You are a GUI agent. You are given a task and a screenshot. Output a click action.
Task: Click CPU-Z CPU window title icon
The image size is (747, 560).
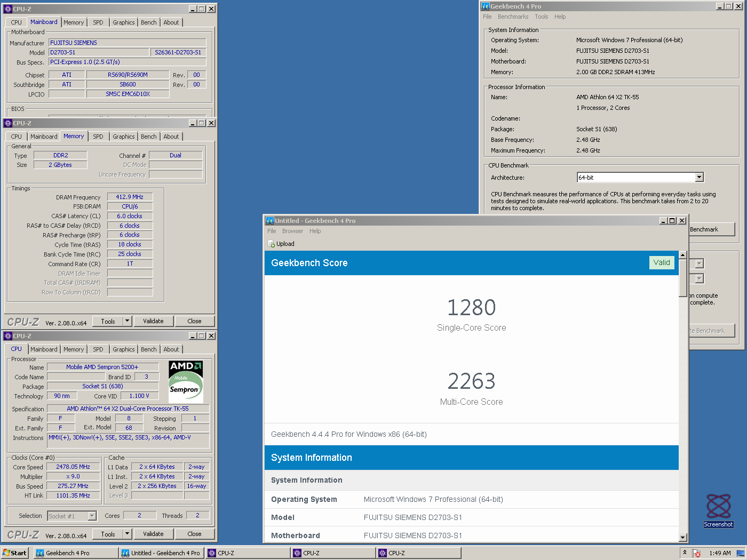tap(8, 336)
